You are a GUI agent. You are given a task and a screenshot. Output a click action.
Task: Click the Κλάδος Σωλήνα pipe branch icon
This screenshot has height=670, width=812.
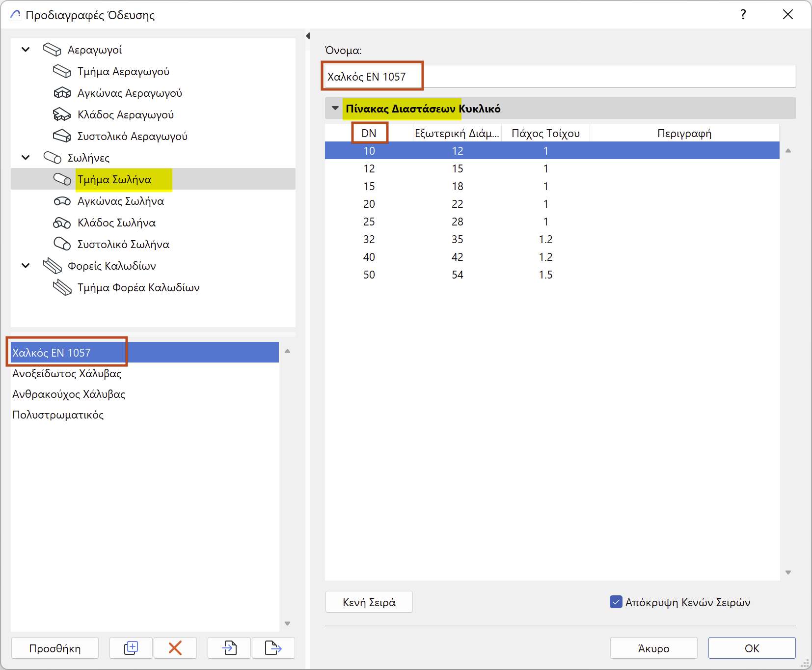tap(62, 223)
